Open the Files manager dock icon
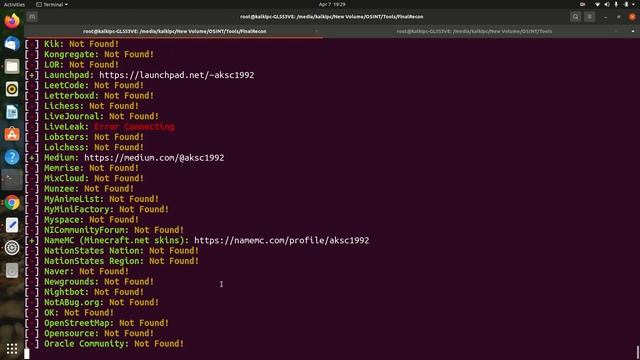 point(12,66)
